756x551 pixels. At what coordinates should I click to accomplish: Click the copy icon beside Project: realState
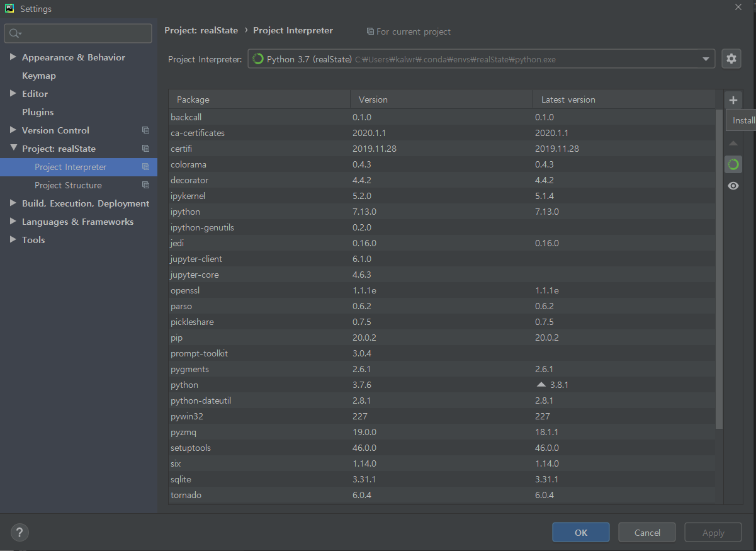pos(145,149)
